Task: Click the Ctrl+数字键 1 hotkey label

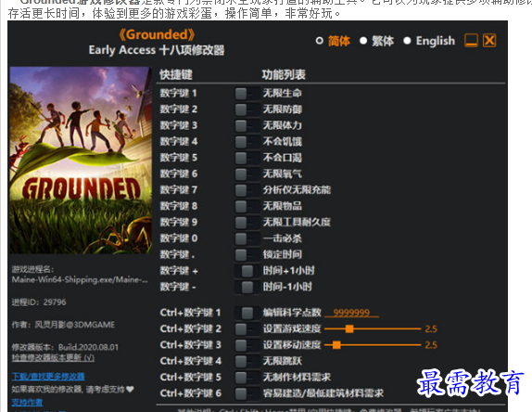Action: click(x=190, y=313)
